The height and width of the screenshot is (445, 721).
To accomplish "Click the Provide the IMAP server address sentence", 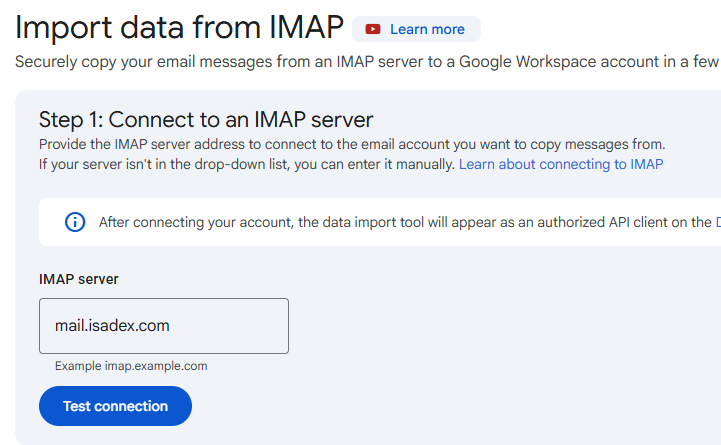I will pyautogui.click(x=352, y=144).
